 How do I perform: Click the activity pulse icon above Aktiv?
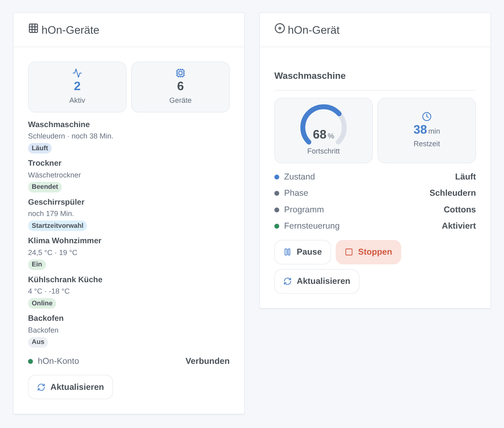pyautogui.click(x=77, y=73)
